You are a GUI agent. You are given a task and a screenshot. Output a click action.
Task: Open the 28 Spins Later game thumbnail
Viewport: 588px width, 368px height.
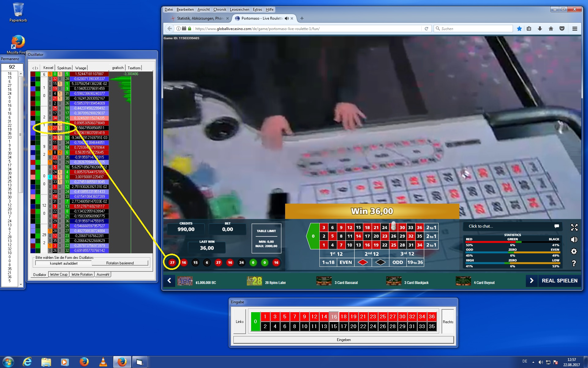click(x=254, y=281)
